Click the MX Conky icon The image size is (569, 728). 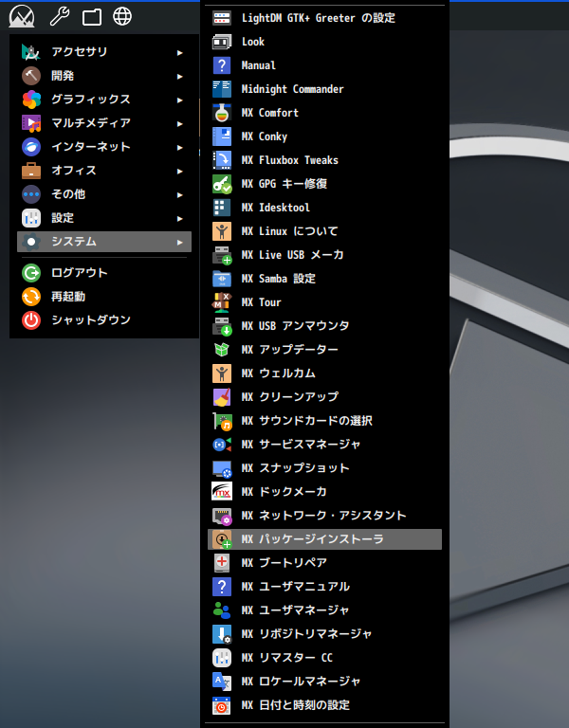(x=222, y=136)
